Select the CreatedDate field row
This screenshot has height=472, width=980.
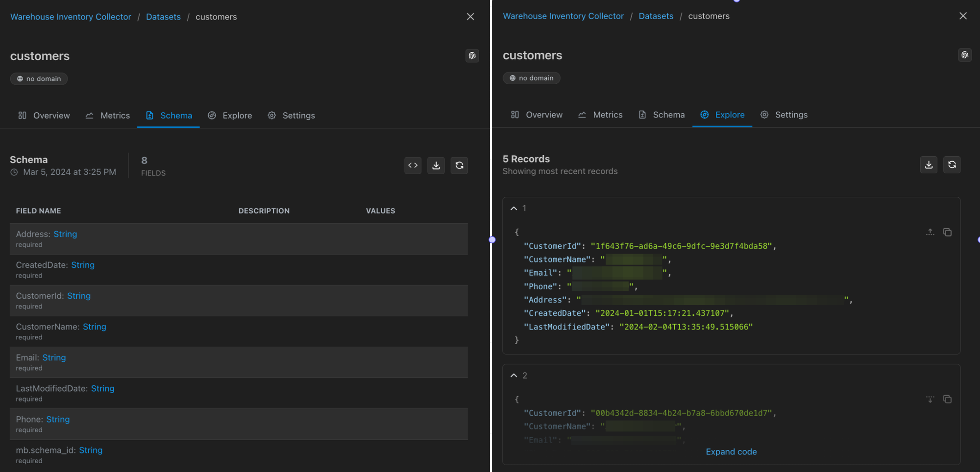239,270
